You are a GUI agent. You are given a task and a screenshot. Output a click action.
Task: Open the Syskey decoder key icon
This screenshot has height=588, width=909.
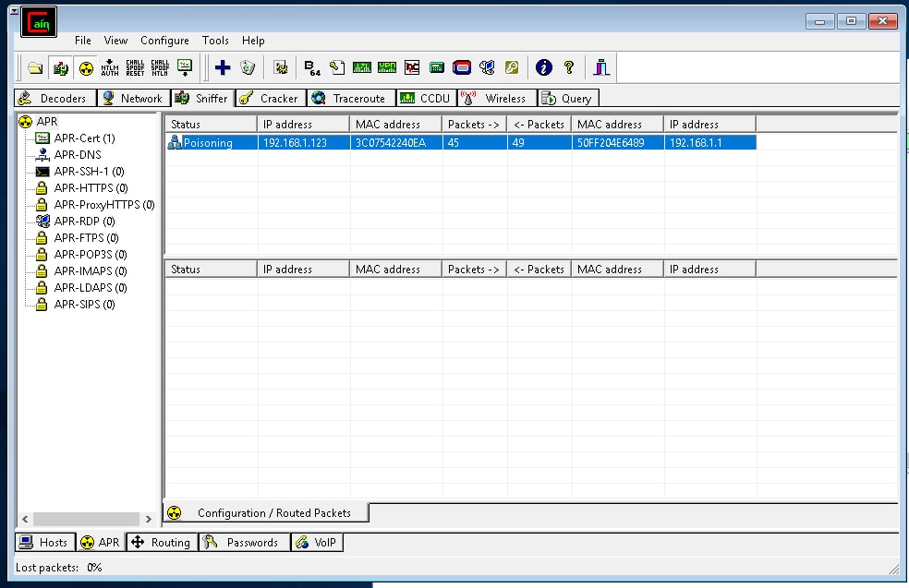[x=512, y=67]
